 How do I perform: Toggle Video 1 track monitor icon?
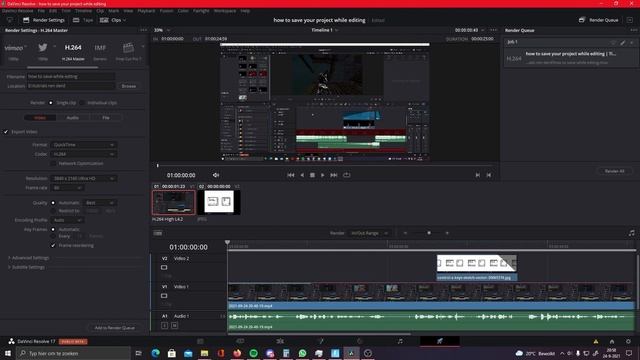(164, 296)
